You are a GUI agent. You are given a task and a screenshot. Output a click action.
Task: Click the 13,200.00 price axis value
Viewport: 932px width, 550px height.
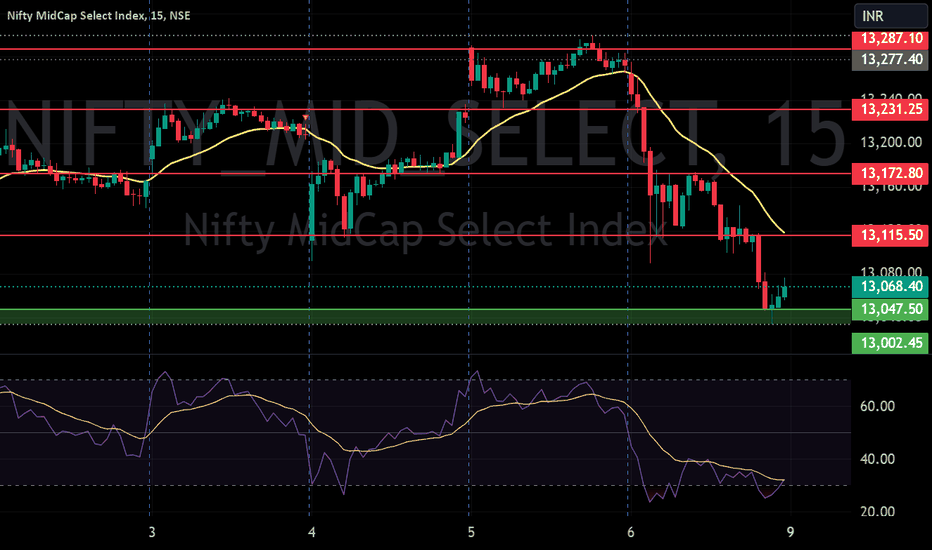coord(891,142)
